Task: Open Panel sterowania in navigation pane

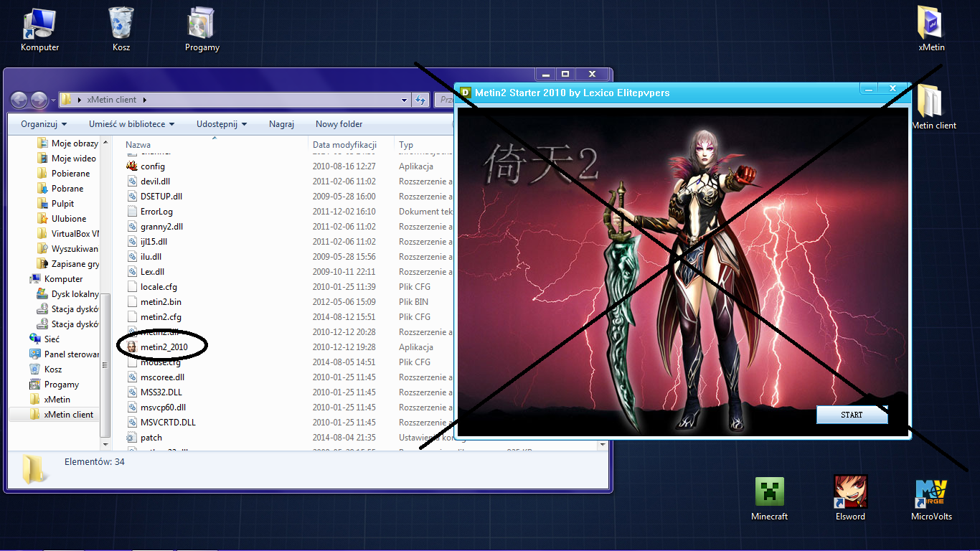Action: point(65,354)
